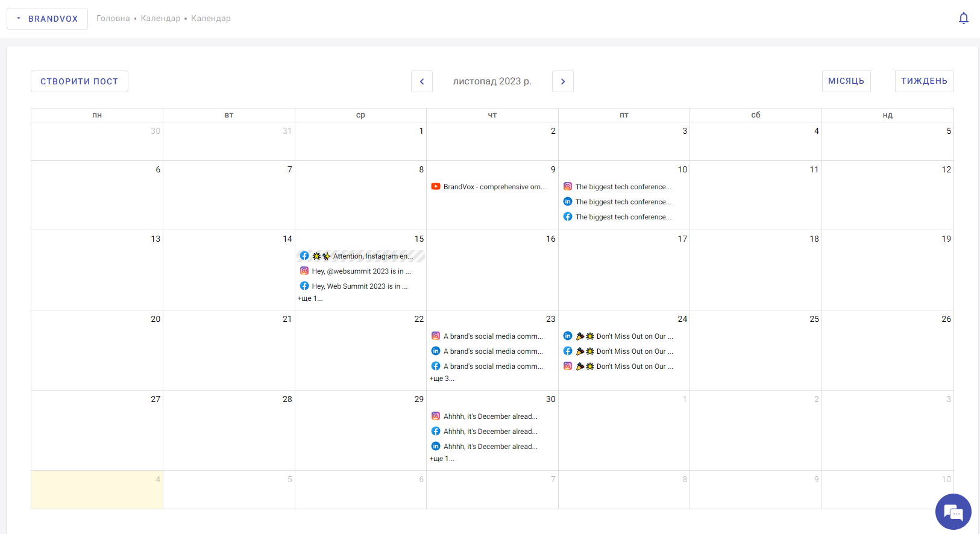
Task: Open Hey, @websummit 2023 post text
Action: [361, 271]
